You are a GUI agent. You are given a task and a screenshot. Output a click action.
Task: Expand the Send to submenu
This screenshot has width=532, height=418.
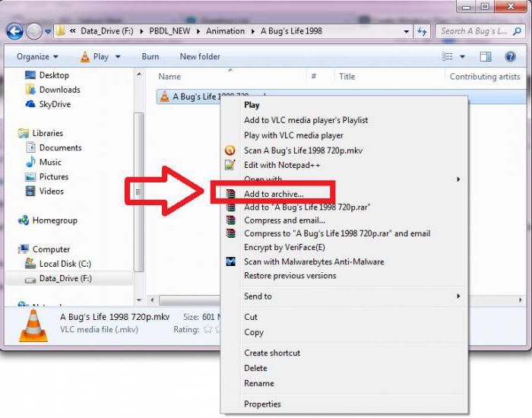344,296
